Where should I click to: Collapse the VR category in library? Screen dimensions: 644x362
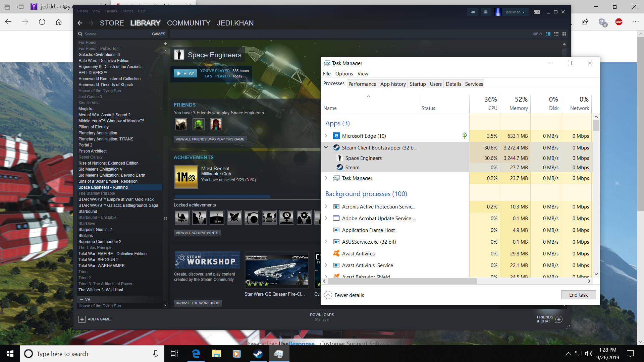[x=82, y=299]
